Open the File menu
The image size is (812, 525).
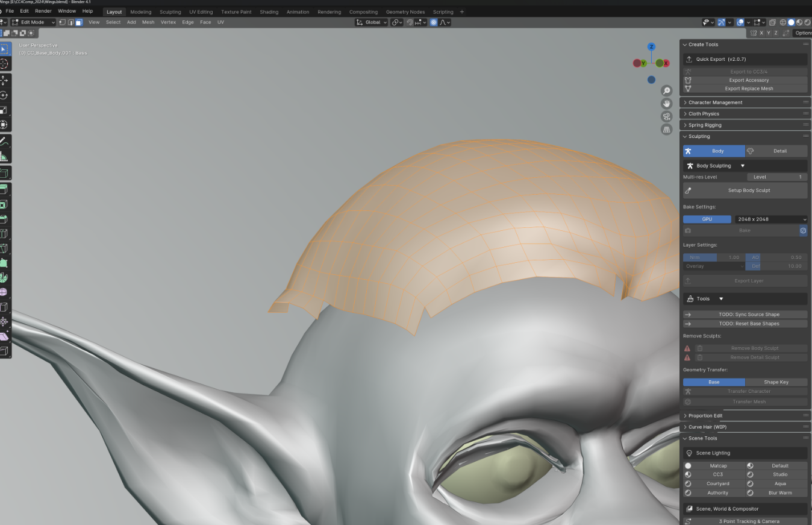[10, 11]
